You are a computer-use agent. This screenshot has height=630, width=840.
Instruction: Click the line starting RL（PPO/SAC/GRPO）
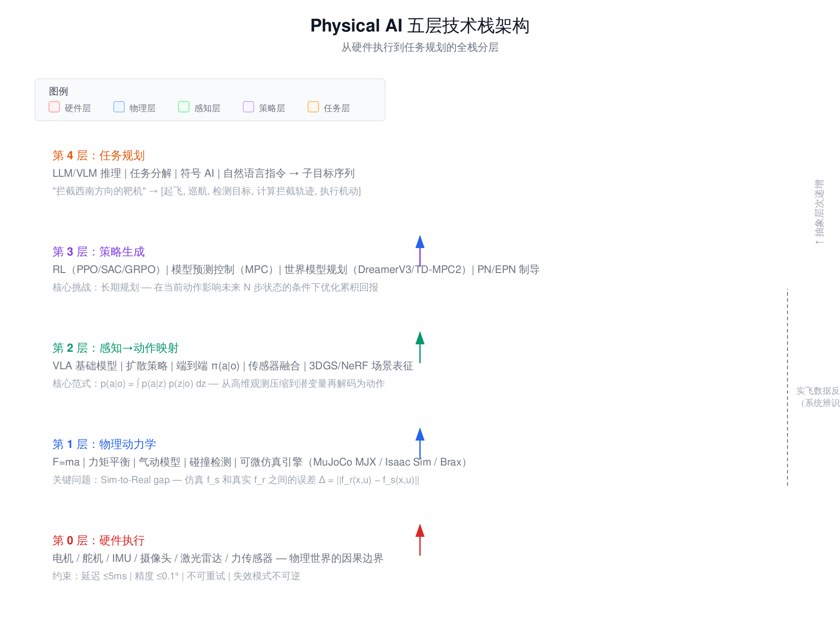[x=296, y=270]
